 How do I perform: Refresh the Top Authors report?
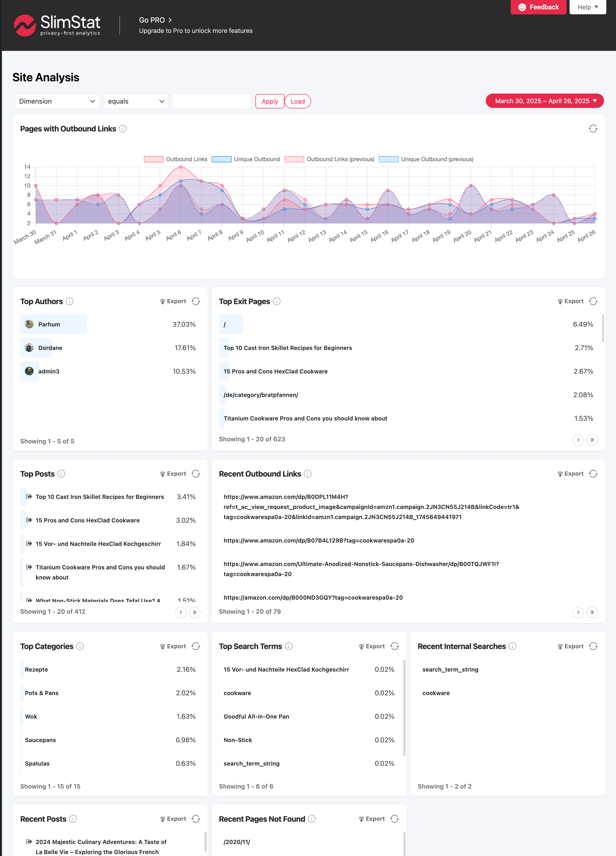pyautogui.click(x=195, y=301)
